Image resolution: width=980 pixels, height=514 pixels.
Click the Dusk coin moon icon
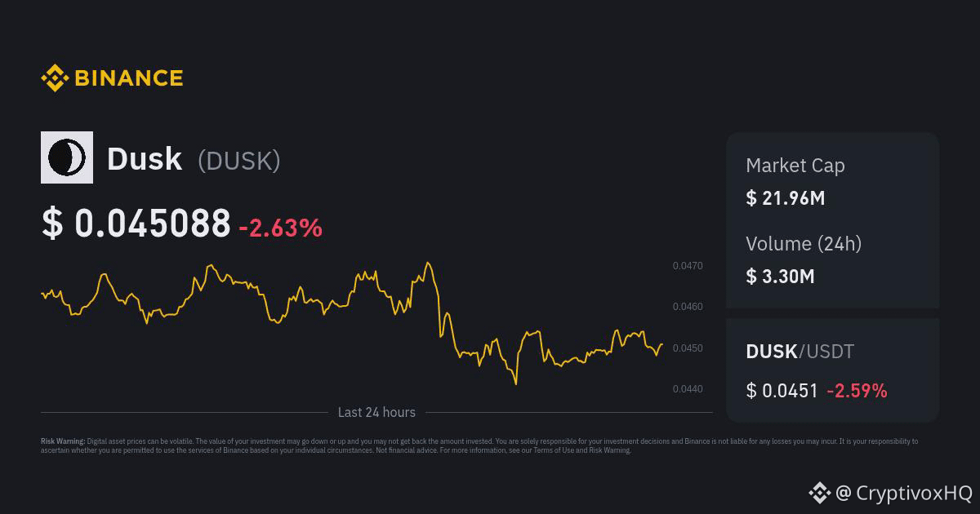click(67, 157)
